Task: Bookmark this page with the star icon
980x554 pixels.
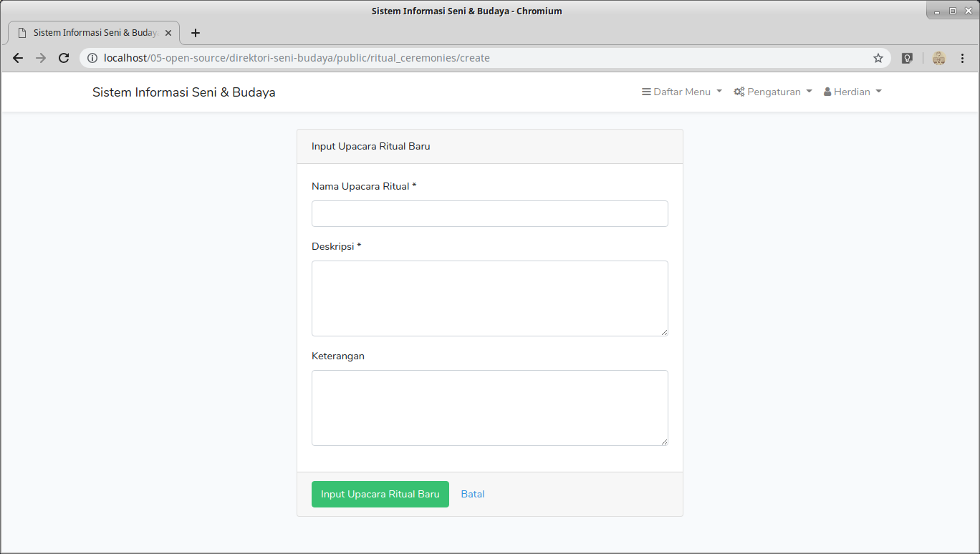Action: 878,58
